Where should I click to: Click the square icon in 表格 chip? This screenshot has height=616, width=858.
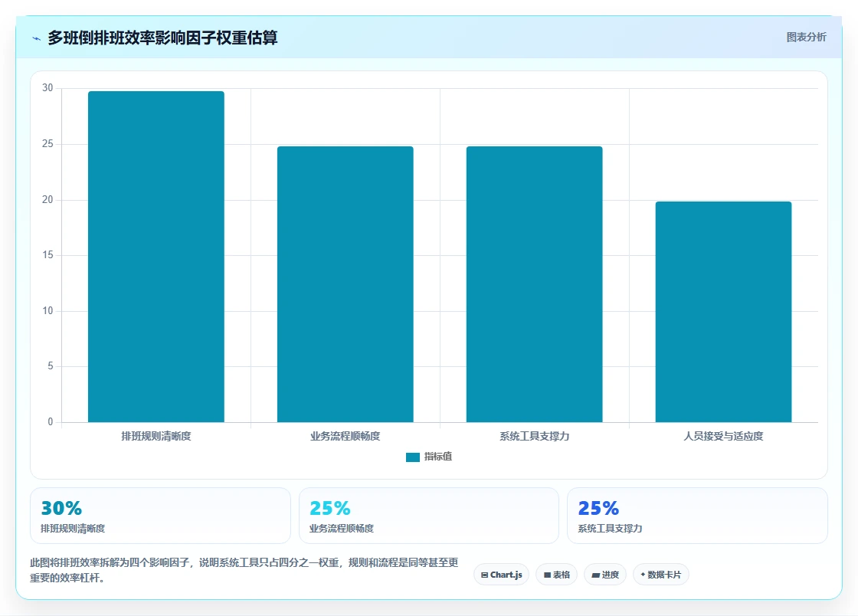pos(547,575)
